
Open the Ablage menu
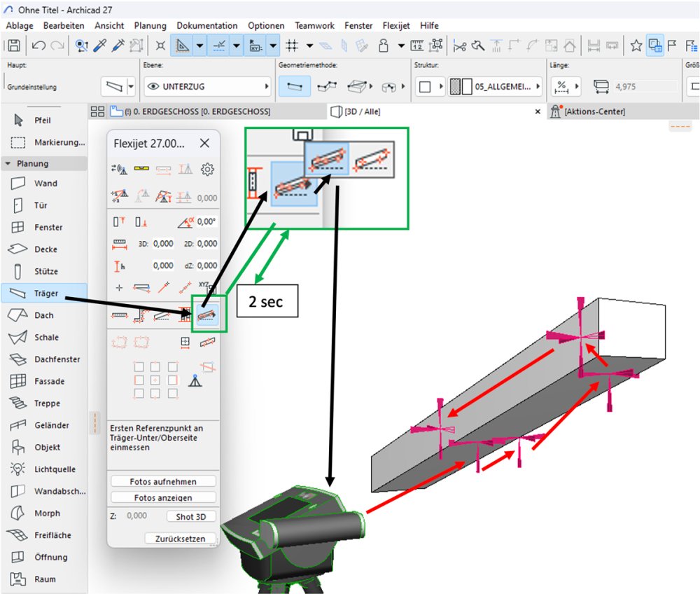point(19,25)
